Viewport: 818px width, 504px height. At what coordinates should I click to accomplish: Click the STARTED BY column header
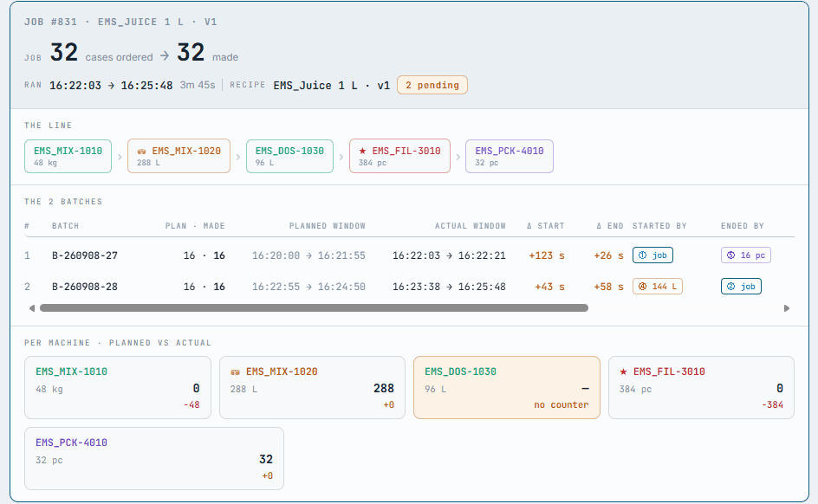[x=659, y=226]
